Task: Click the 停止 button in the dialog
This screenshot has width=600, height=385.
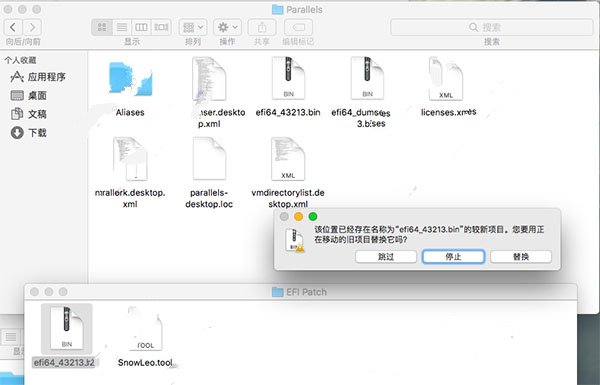Action: pyautogui.click(x=453, y=256)
